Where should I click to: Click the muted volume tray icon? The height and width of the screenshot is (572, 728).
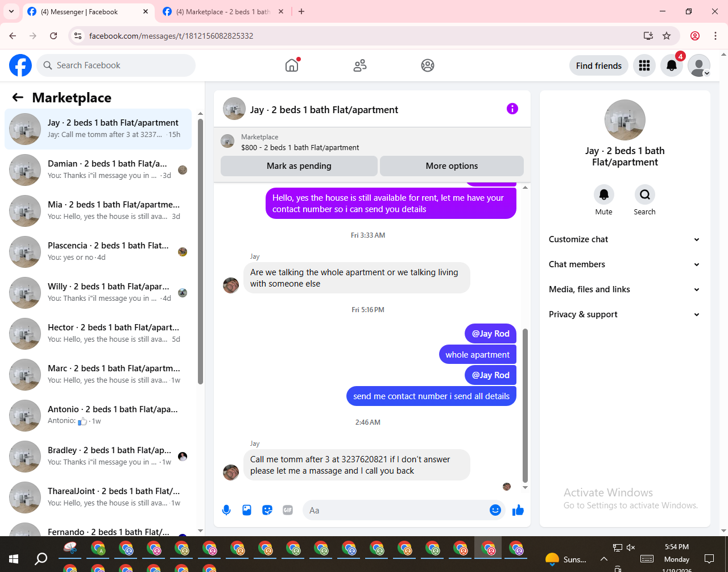(x=631, y=548)
